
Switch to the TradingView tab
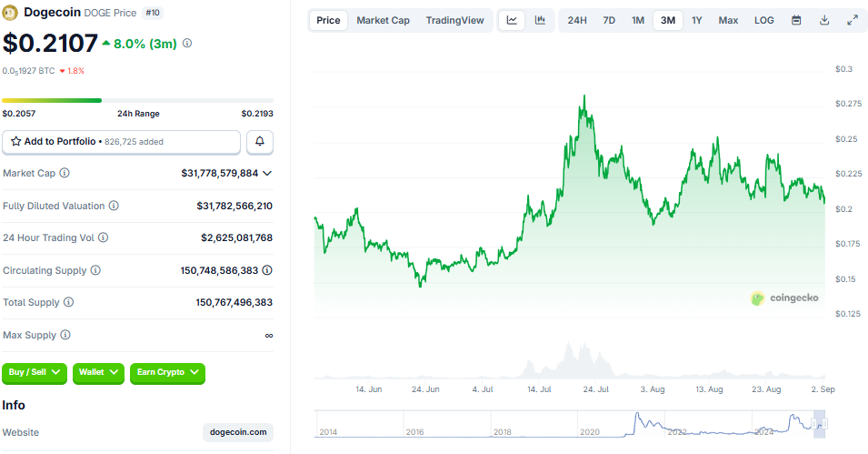[455, 21]
